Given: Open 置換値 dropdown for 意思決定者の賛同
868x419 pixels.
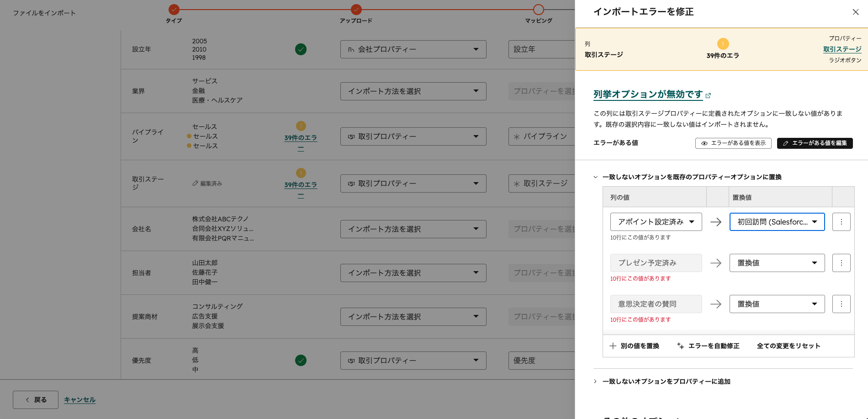Looking at the screenshot, I should tap(777, 304).
